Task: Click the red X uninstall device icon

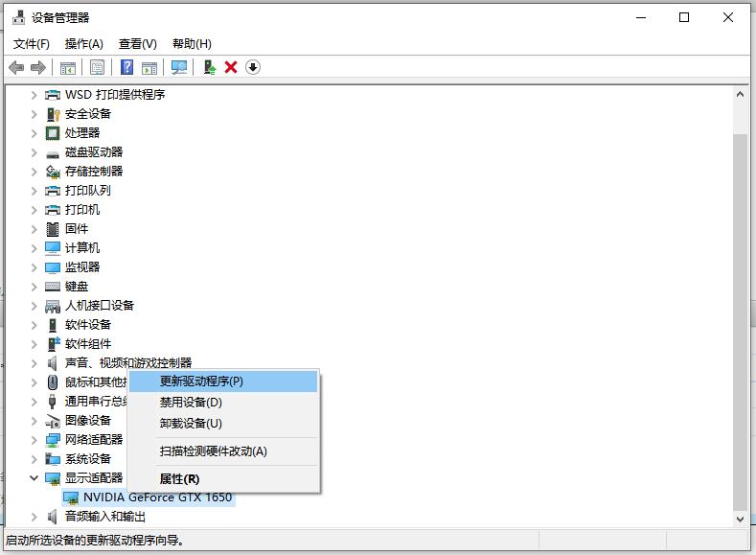Action: click(231, 67)
